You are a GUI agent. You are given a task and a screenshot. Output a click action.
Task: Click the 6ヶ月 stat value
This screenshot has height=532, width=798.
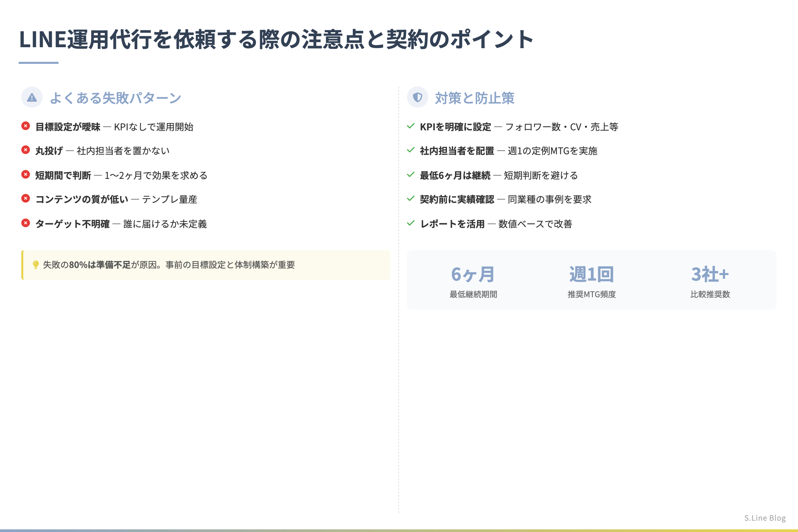(473, 274)
